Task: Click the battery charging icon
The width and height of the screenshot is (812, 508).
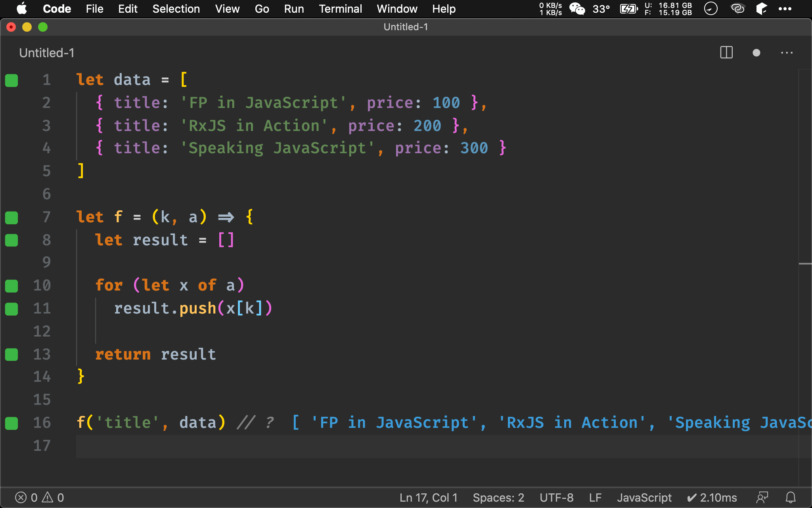Action: click(x=629, y=9)
